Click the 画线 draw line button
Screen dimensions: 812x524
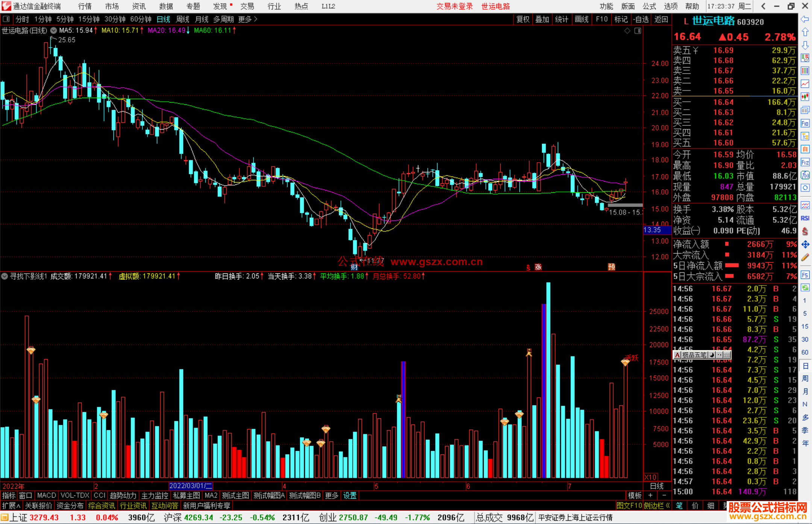coord(582,19)
